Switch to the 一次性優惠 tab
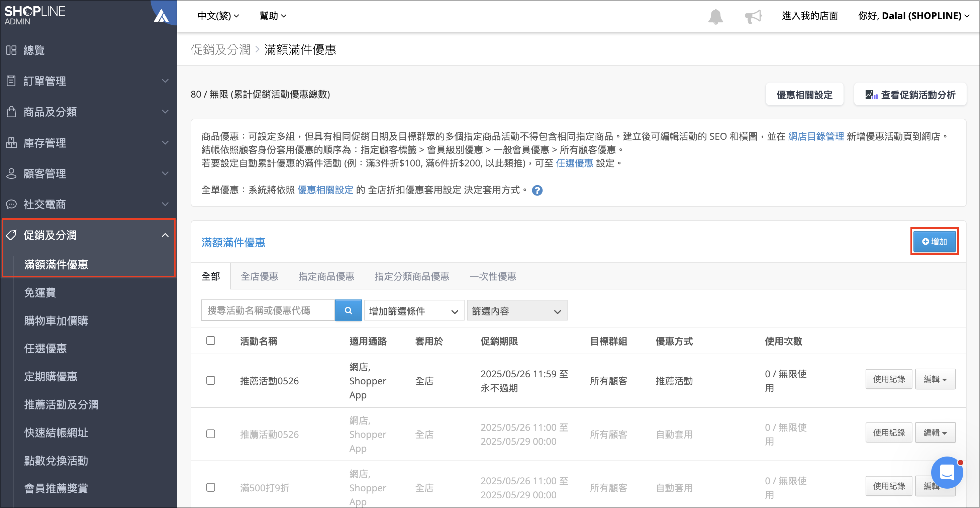The width and height of the screenshot is (980, 508). [x=493, y=276]
